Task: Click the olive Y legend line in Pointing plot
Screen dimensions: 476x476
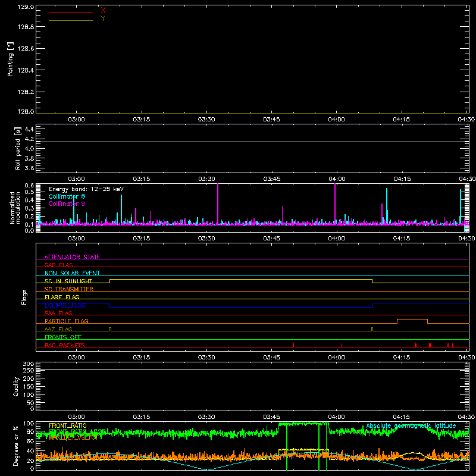Action: coord(71,21)
